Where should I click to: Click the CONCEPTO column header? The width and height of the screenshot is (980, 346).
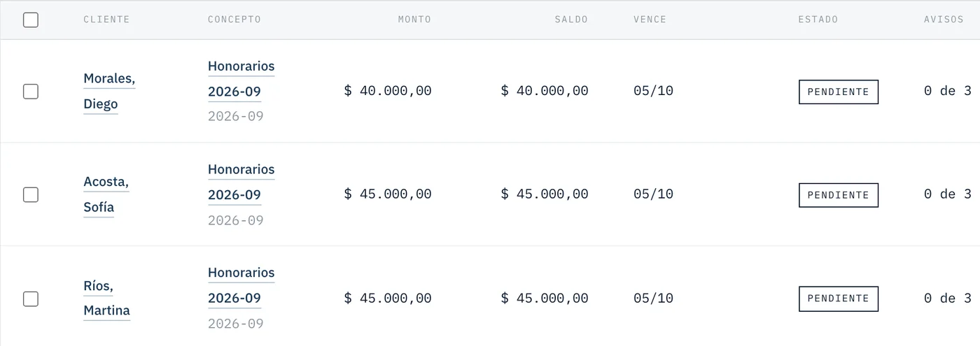click(234, 20)
